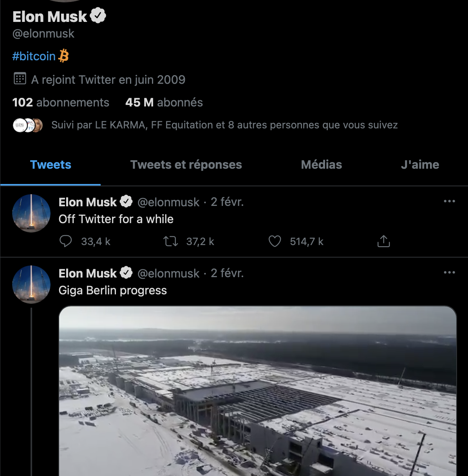468x476 pixels.
Task: Switch to the Tweets tab
Action: point(51,165)
